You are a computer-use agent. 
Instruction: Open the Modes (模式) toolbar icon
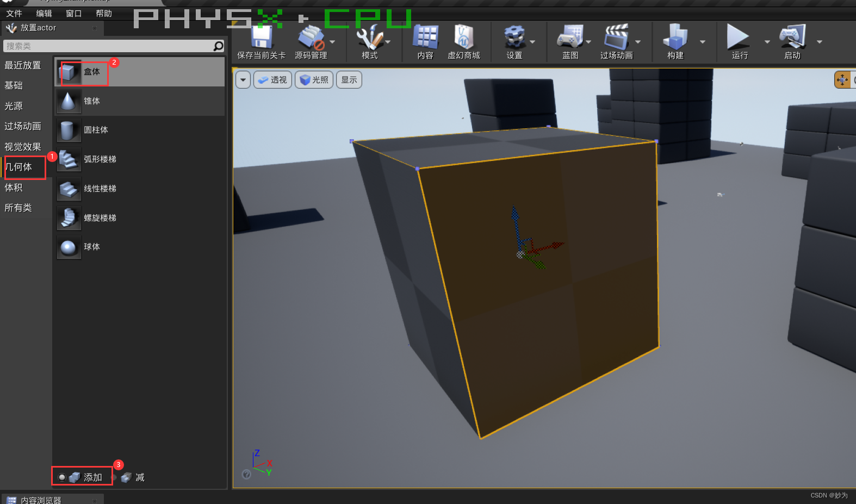[x=369, y=37]
